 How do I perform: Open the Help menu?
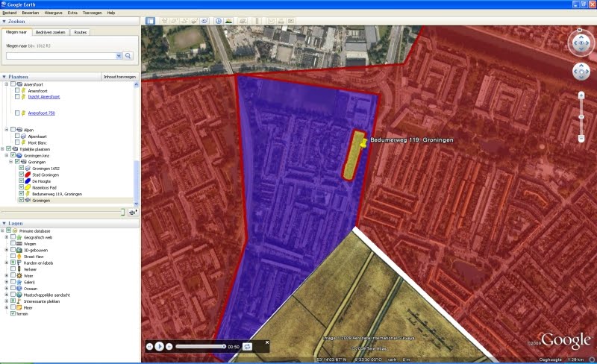tap(110, 13)
